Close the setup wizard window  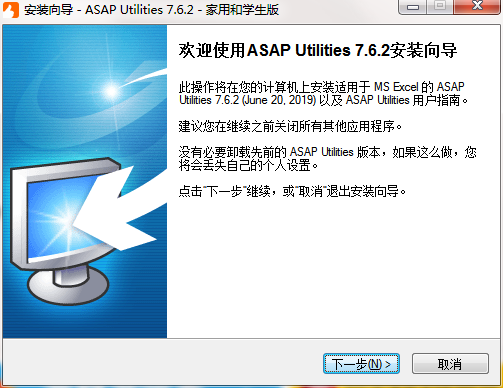477,7
